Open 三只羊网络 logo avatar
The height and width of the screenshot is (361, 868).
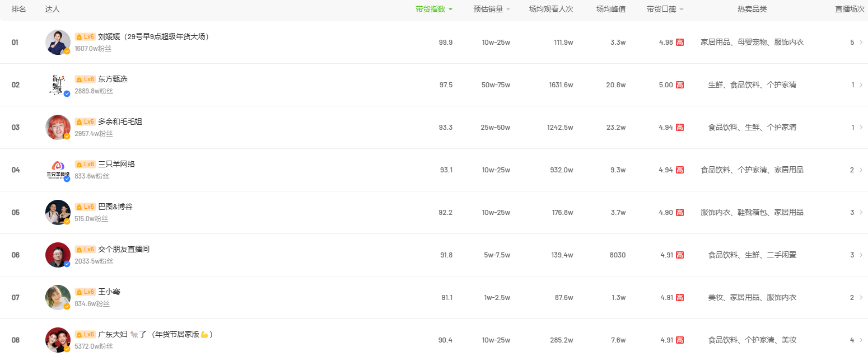[x=58, y=170]
